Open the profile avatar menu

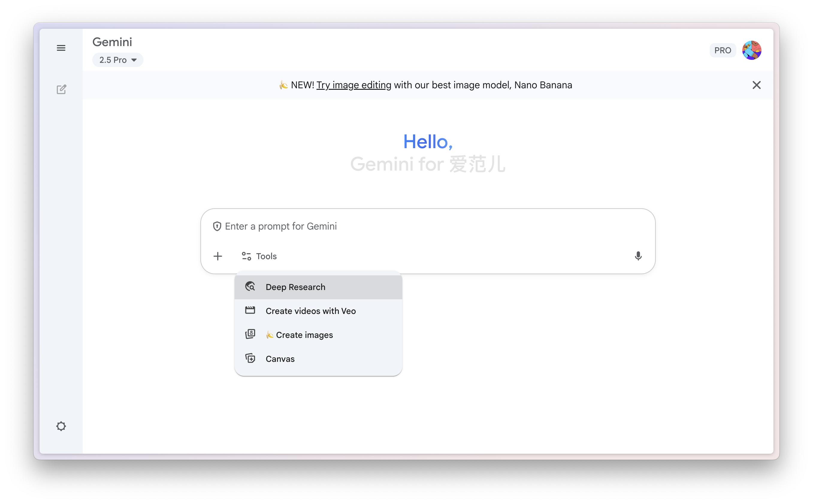coord(752,50)
